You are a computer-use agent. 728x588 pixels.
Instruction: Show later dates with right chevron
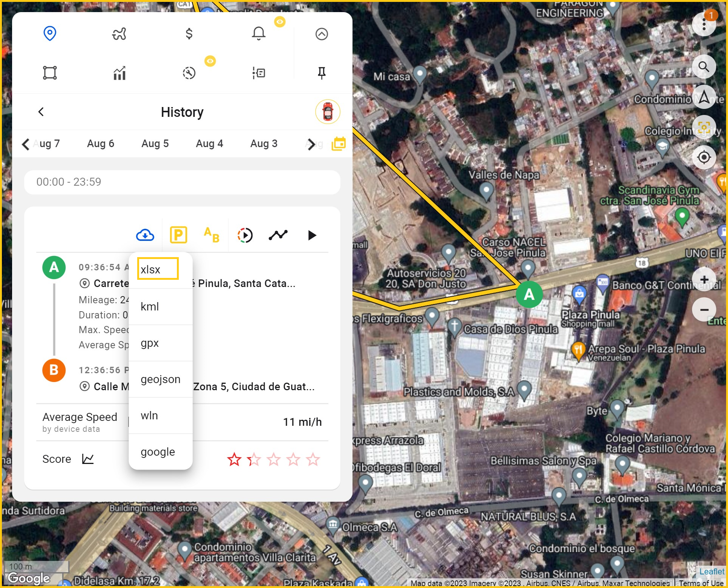click(311, 144)
